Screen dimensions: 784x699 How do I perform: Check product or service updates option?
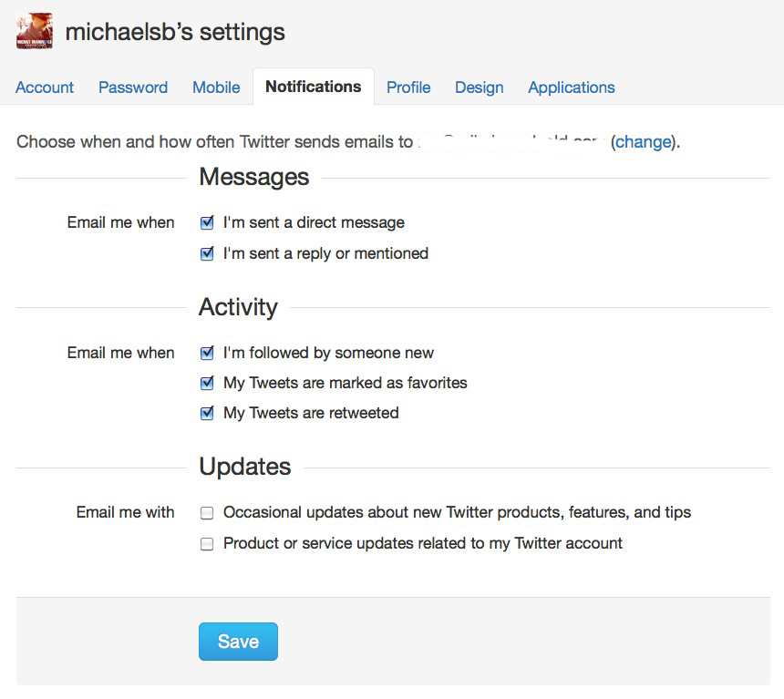[207, 543]
